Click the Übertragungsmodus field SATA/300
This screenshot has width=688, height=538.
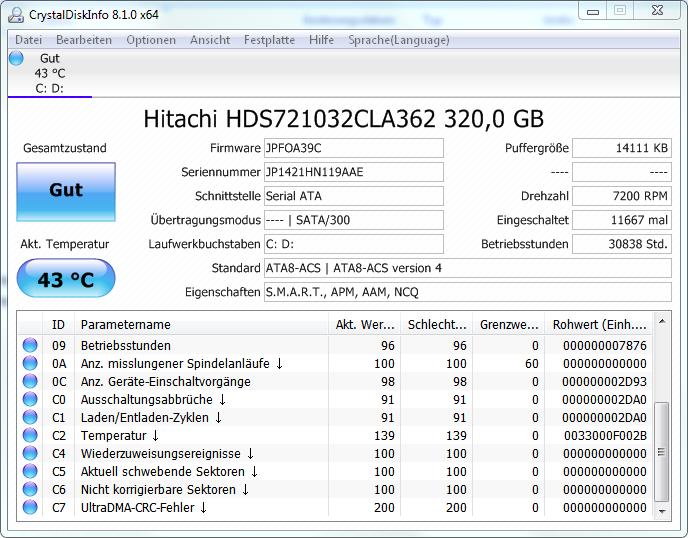click(354, 220)
